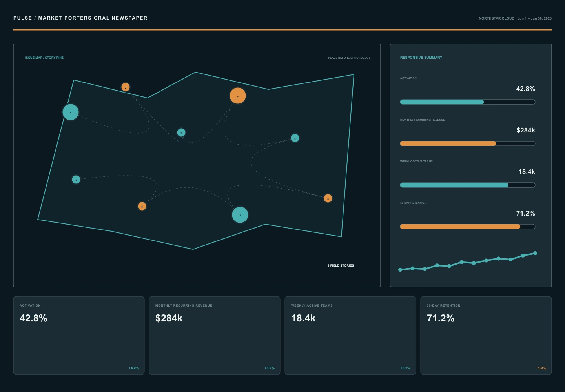565x392 pixels.
Task: Click the '+2.1%' change on the Weekly Active Teams card
Action: click(405, 368)
